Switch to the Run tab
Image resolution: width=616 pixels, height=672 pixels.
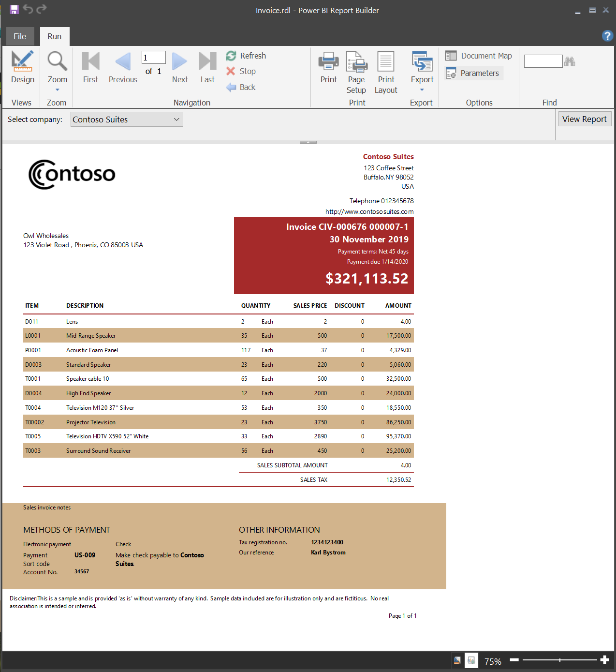pos(54,36)
